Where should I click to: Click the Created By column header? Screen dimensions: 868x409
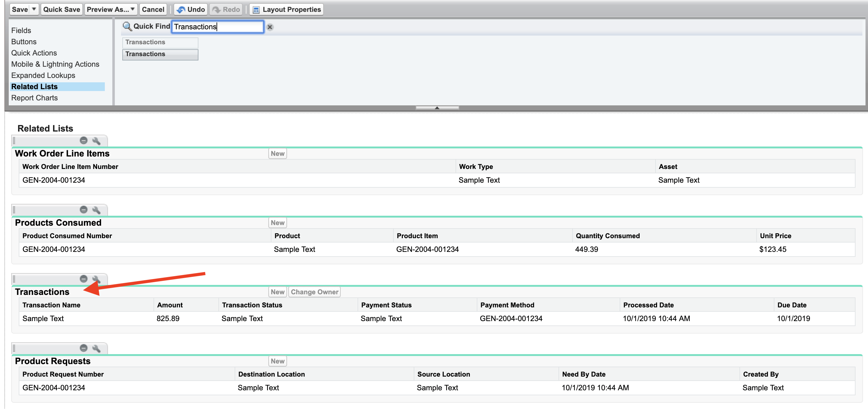pos(760,374)
